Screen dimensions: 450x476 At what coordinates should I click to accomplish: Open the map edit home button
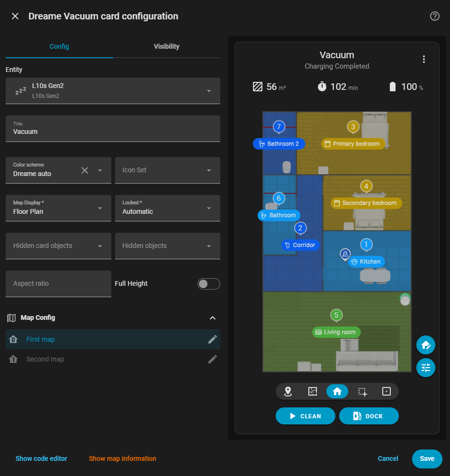425,345
